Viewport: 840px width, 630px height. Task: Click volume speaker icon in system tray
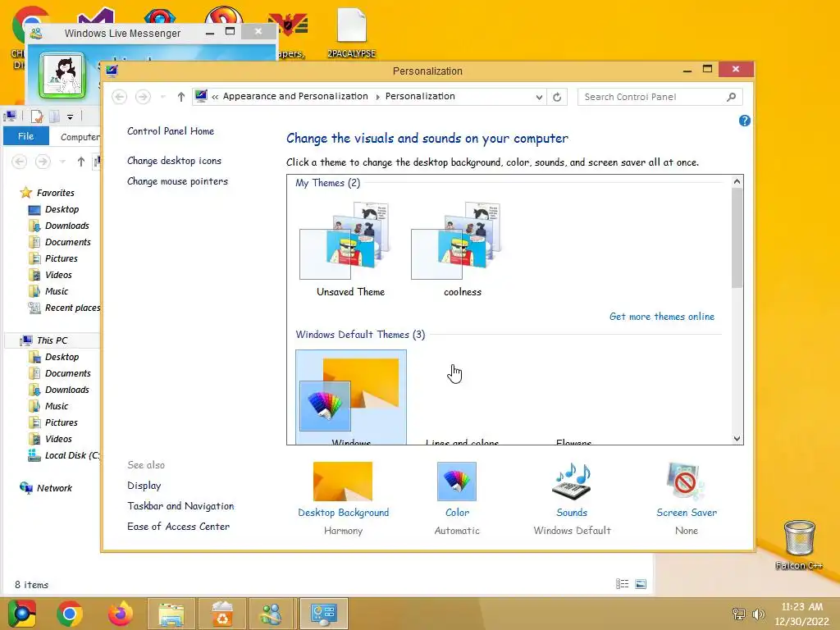[x=758, y=614]
